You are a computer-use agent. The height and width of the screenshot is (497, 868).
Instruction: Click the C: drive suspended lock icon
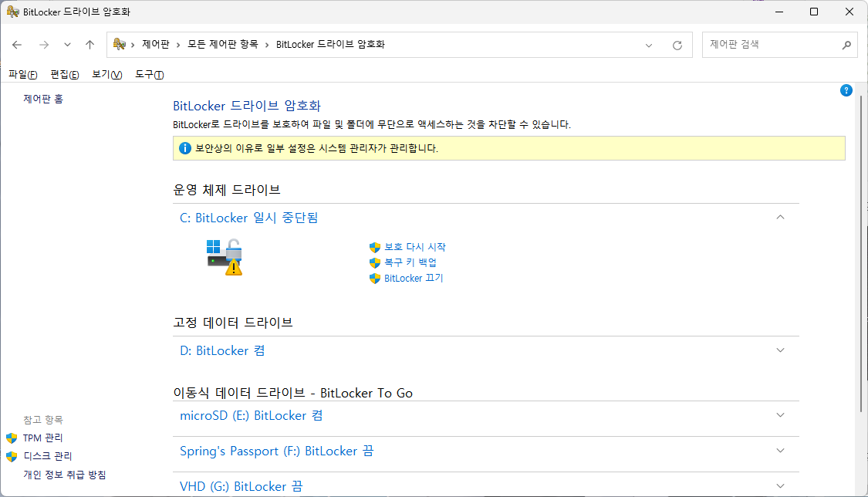(225, 257)
